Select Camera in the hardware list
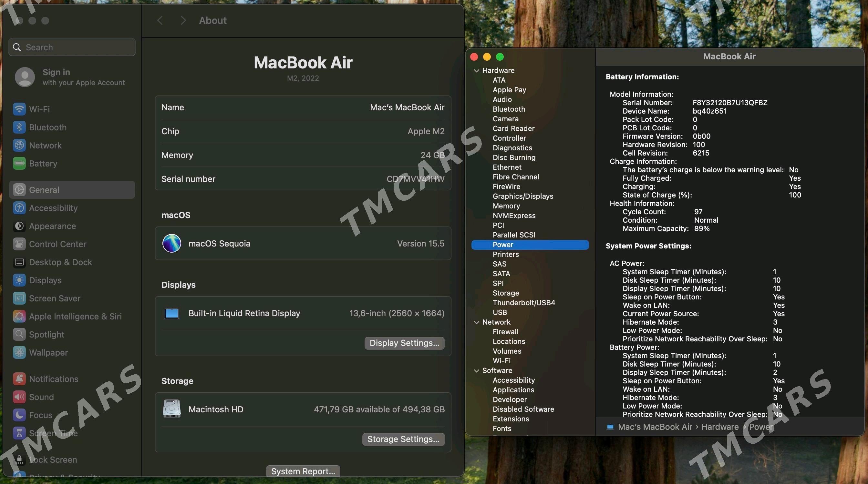Screen dimensions: 868x484 coord(505,119)
